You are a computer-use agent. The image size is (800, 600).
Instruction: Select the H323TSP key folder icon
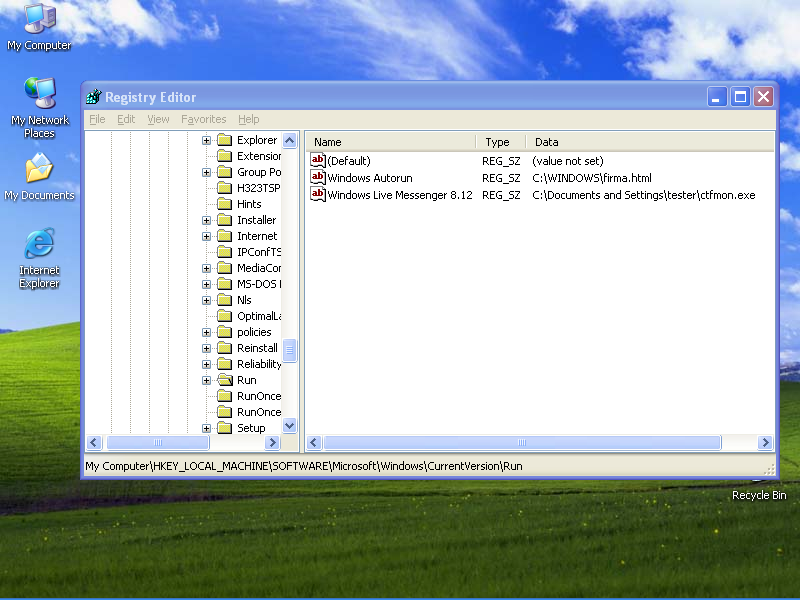pos(224,188)
